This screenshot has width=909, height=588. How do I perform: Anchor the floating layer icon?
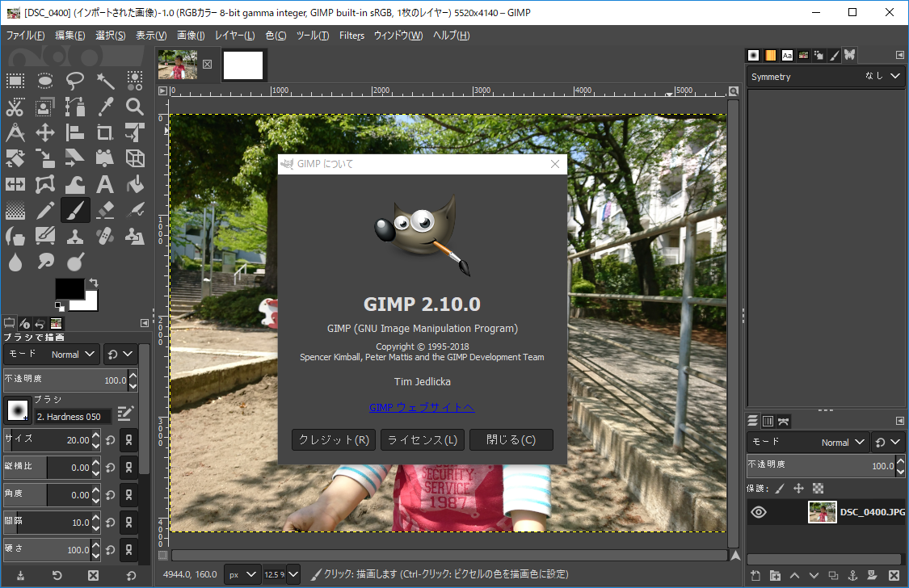point(852,575)
